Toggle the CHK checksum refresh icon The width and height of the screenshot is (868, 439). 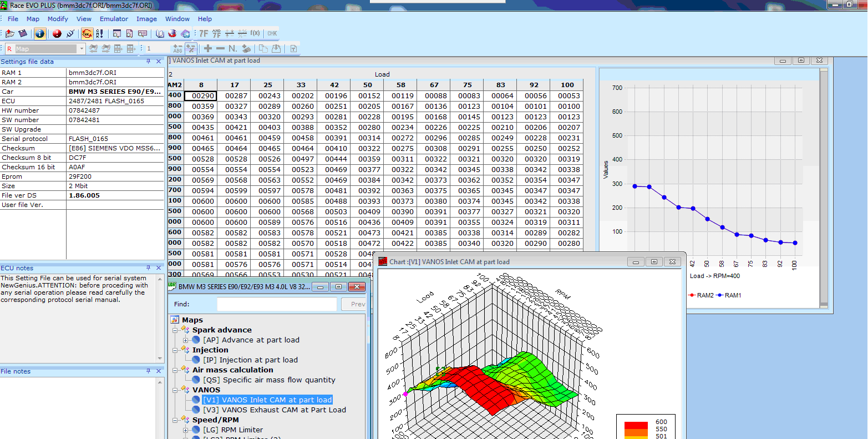(x=87, y=33)
